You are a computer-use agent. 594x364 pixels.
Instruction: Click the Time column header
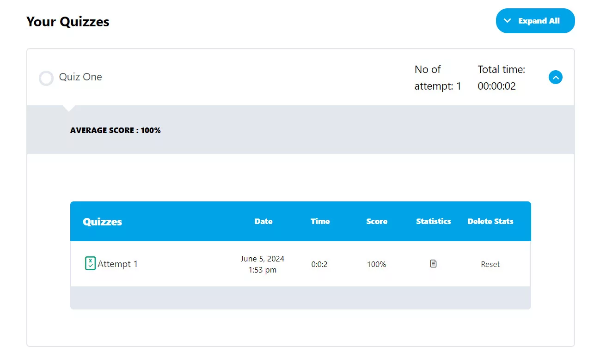pos(320,221)
